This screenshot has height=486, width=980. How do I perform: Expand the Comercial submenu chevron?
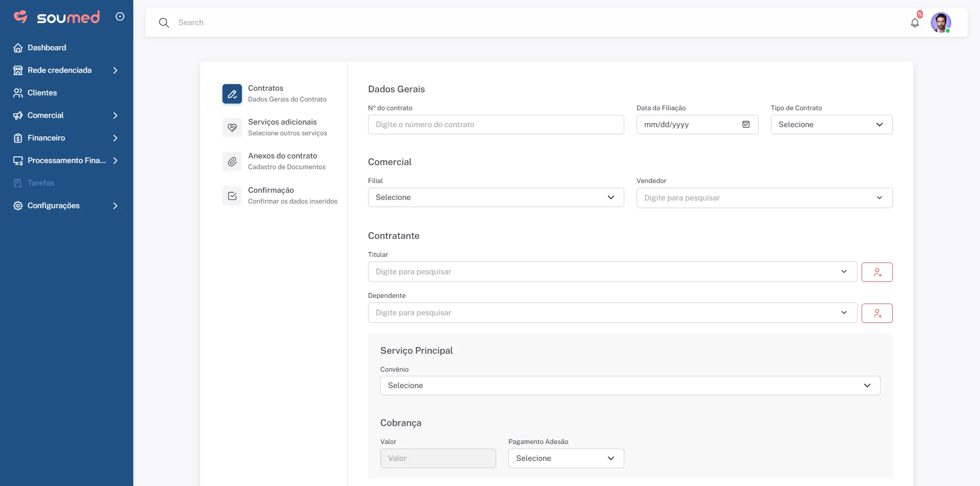pos(115,115)
